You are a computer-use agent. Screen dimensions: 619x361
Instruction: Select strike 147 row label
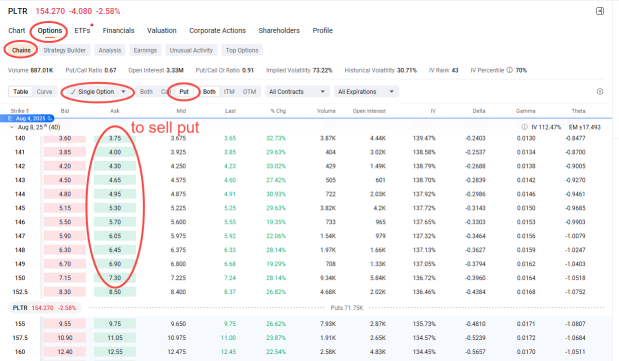(20, 236)
